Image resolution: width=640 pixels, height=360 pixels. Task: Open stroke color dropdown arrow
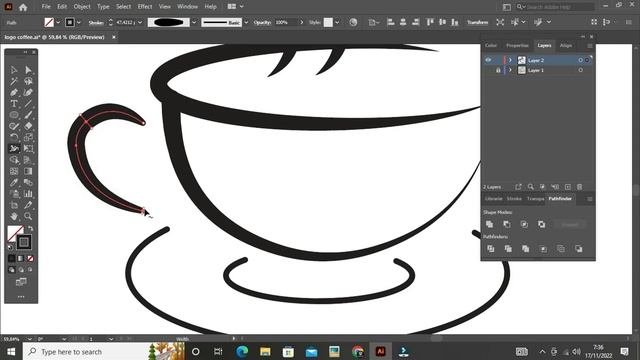point(79,22)
